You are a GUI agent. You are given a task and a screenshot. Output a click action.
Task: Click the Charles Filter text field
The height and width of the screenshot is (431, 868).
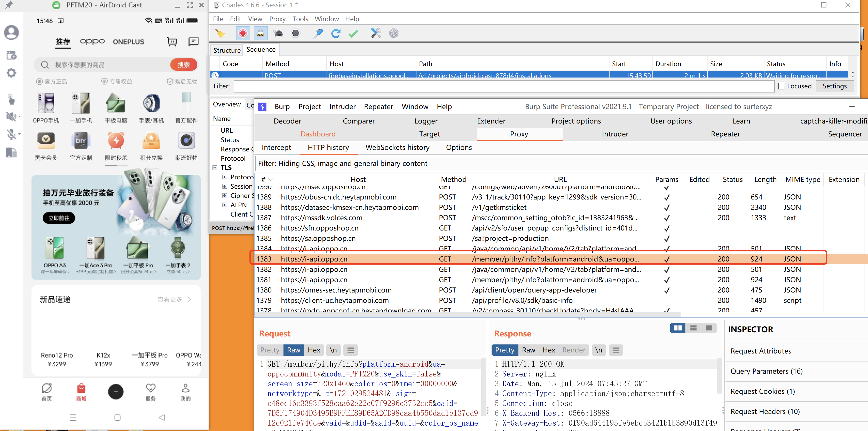click(x=504, y=86)
